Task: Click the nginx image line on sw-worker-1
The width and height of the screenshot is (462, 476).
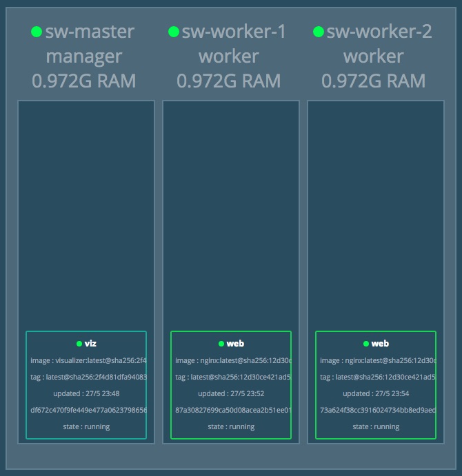Action: point(232,360)
